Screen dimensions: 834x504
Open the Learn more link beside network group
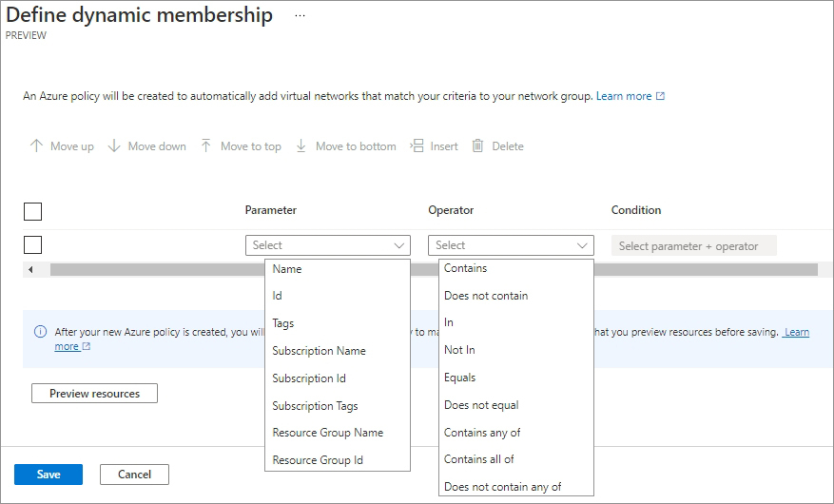(x=624, y=96)
